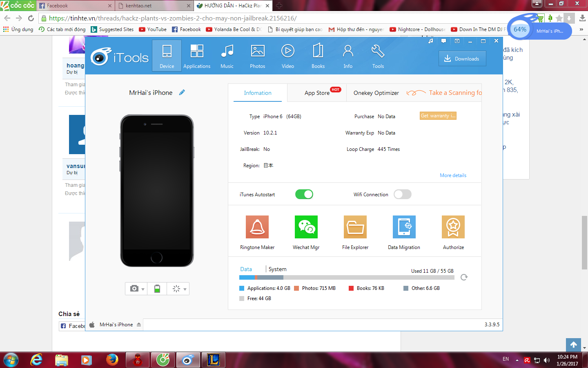Refresh the storage usage info
Screen dimensions: 588x368
coord(464,277)
